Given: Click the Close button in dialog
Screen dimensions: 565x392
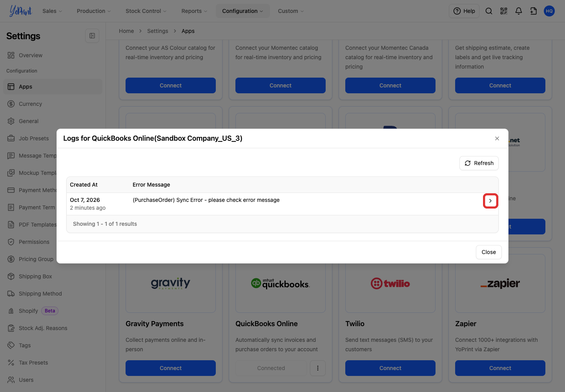Looking at the screenshot, I should (489, 252).
